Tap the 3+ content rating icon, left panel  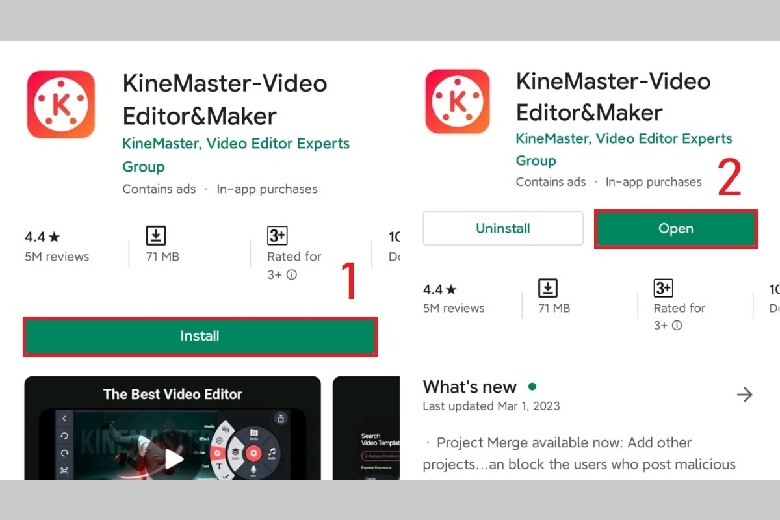coord(277,235)
